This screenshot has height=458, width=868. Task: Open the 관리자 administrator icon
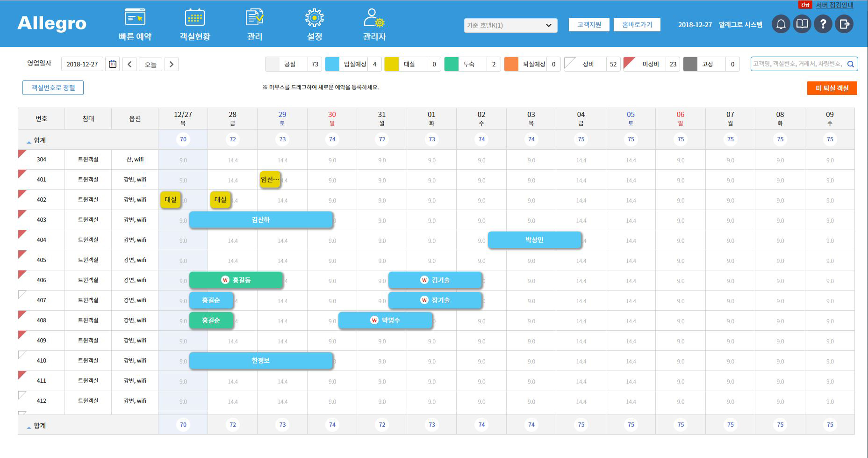click(x=374, y=25)
